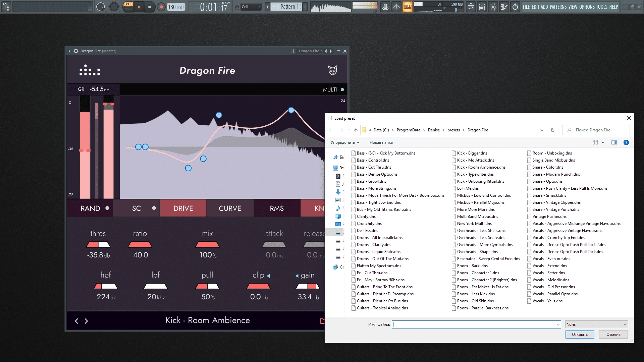644x362 pixels.
Task: Adjust the ratio slider
Action: point(140,244)
